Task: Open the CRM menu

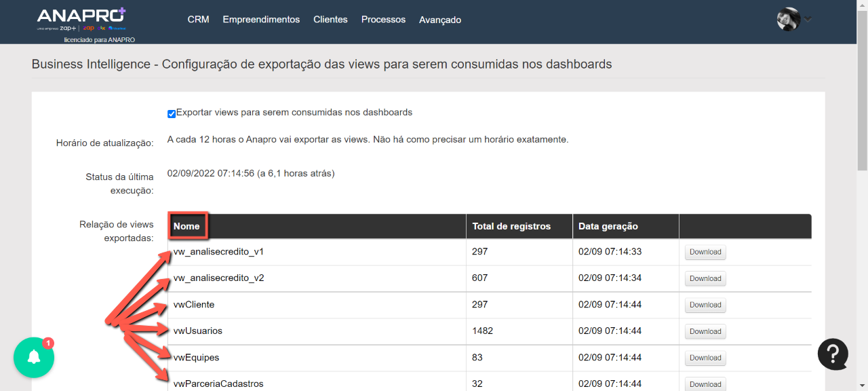Action: 198,20
